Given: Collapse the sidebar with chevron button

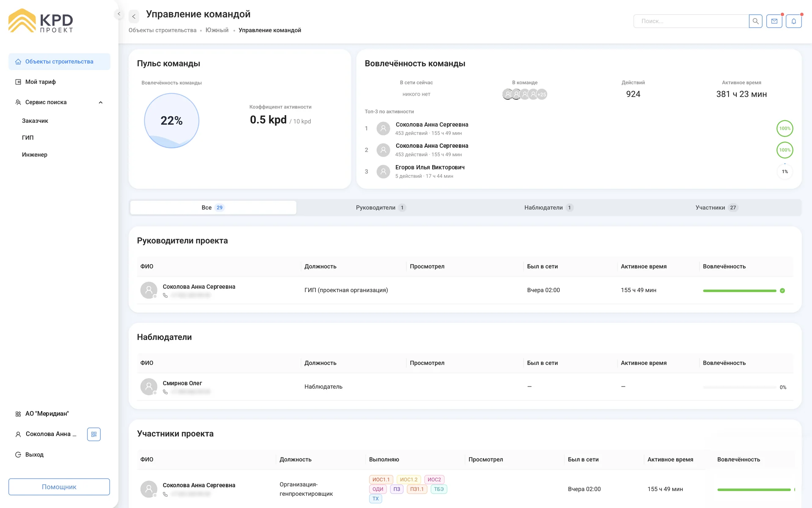Looking at the screenshot, I should click(x=119, y=14).
